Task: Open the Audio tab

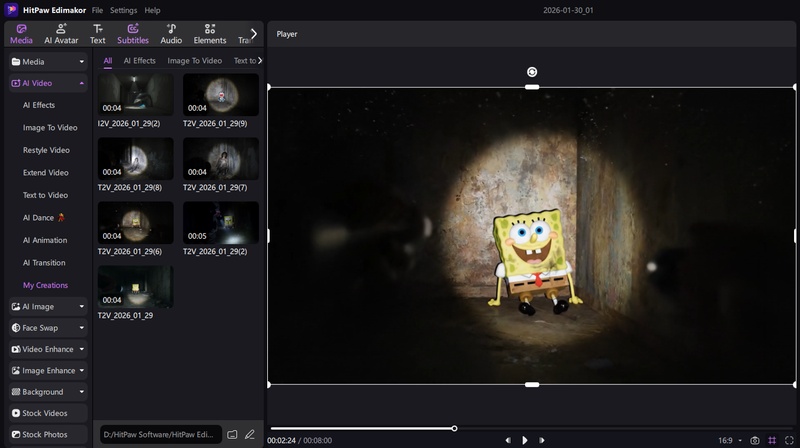Action: click(x=171, y=34)
